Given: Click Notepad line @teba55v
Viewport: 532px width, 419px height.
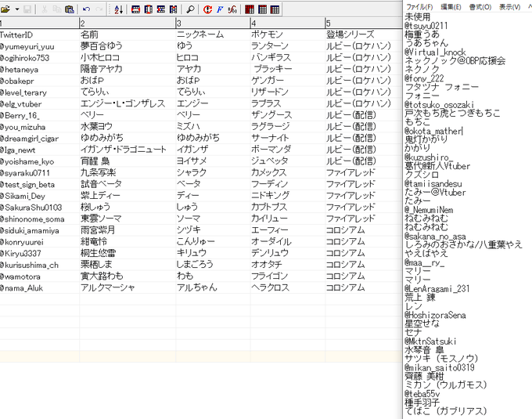Looking at the screenshot, I should click(x=422, y=394).
